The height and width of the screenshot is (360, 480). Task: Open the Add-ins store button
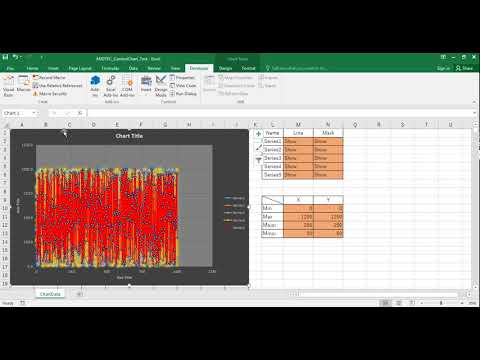pyautogui.click(x=95, y=86)
